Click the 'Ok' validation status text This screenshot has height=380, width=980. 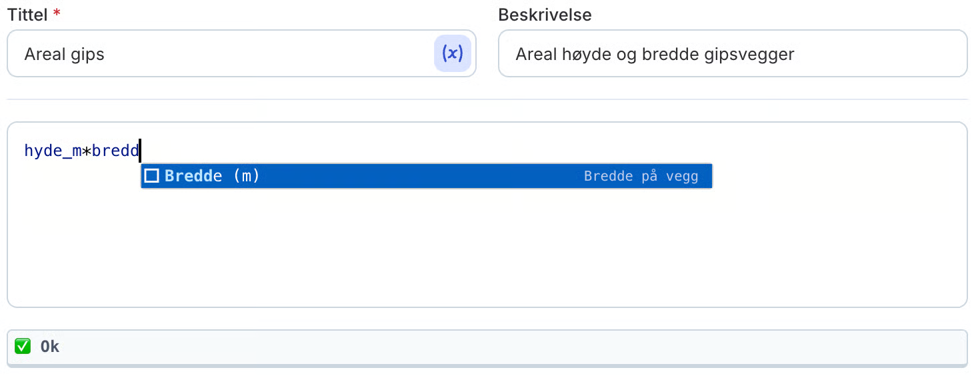[x=50, y=347]
